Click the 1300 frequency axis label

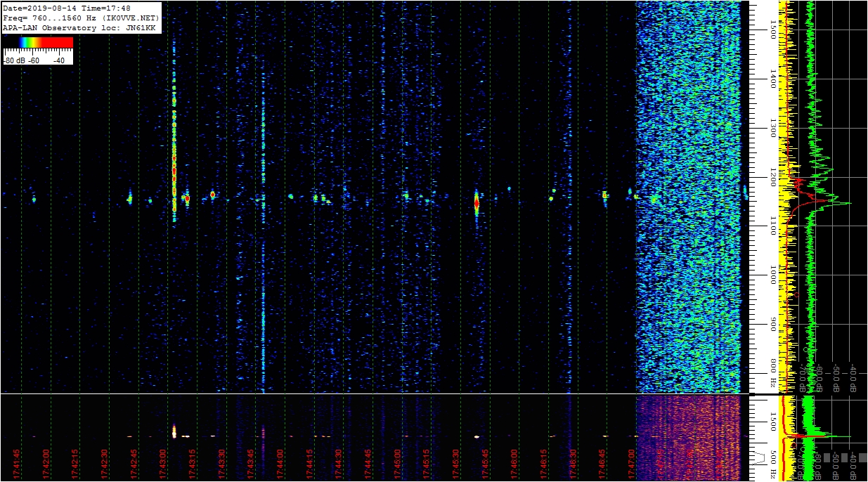772,127
